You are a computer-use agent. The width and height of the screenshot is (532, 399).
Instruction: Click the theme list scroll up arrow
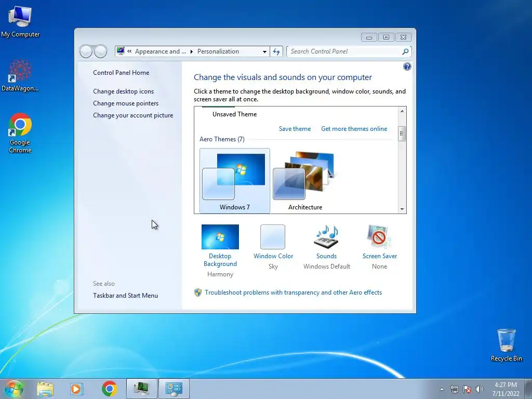[402, 111]
